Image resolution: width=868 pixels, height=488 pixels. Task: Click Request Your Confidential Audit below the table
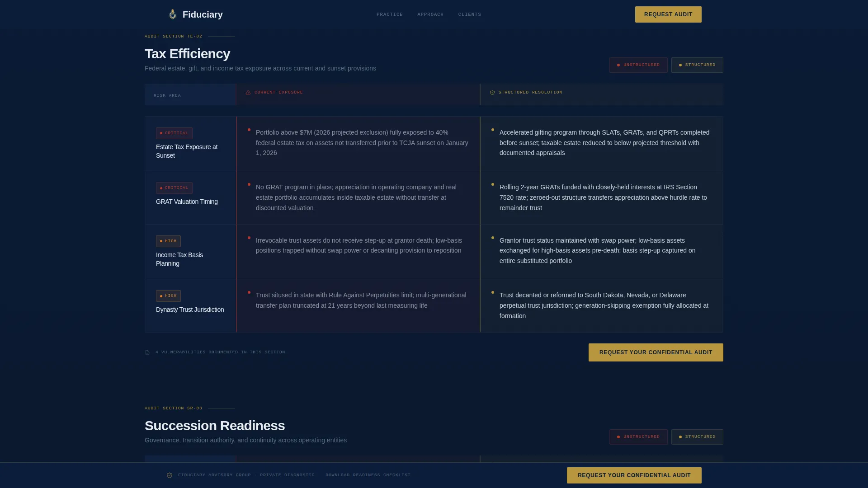(x=656, y=352)
